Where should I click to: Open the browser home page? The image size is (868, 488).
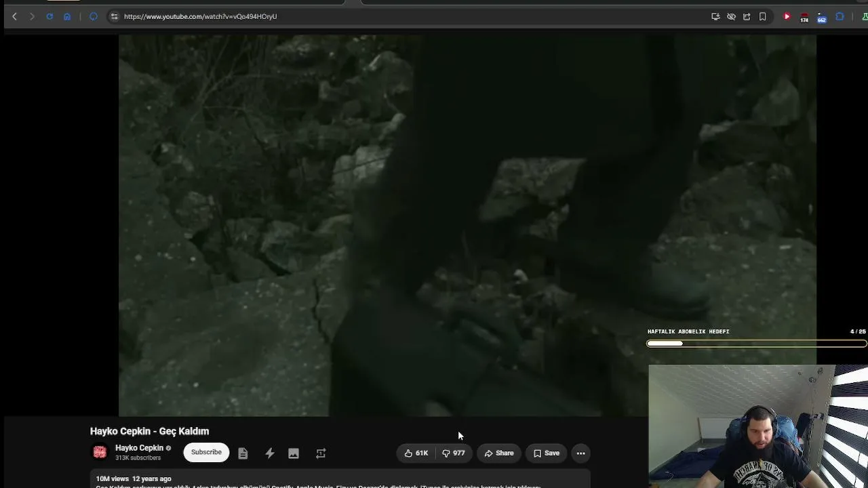(67, 16)
